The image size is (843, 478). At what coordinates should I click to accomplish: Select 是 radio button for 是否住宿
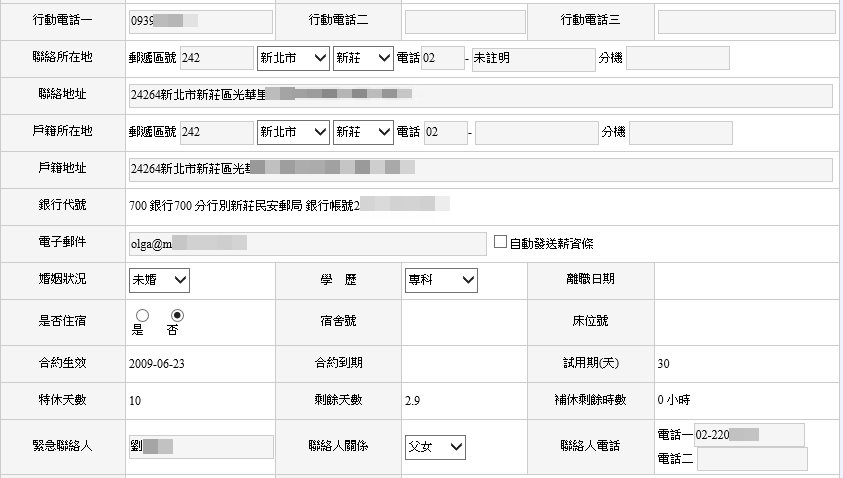point(142,316)
